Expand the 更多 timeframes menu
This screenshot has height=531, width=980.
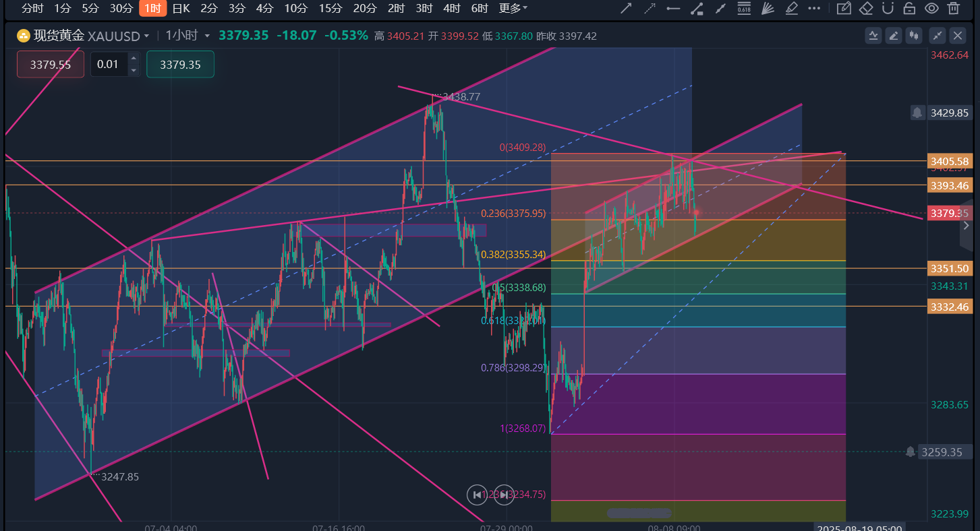pos(513,8)
